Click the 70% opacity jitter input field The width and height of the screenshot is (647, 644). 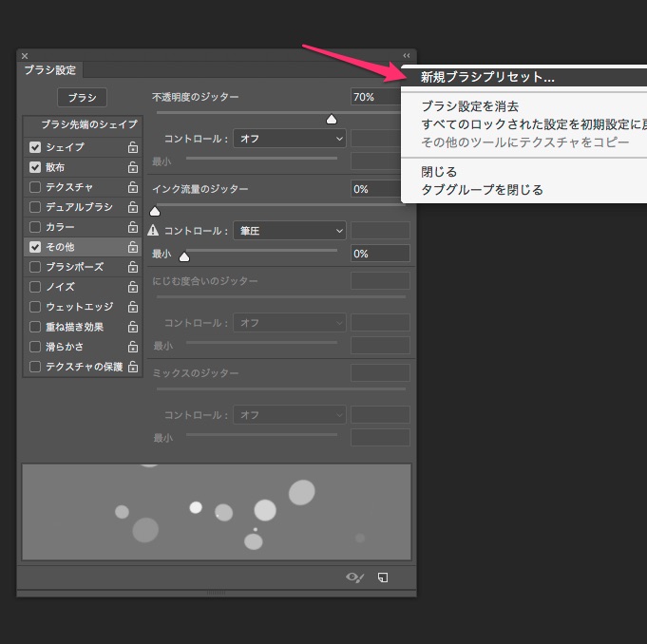click(375, 97)
